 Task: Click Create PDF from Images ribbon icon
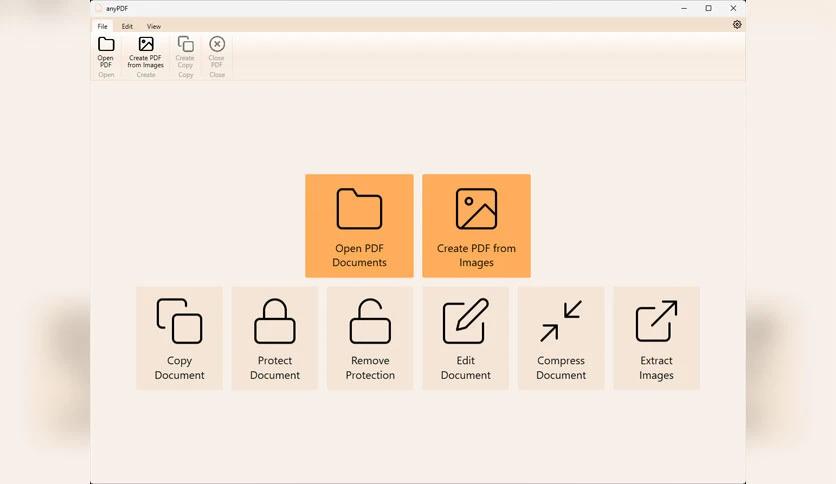[x=146, y=44]
